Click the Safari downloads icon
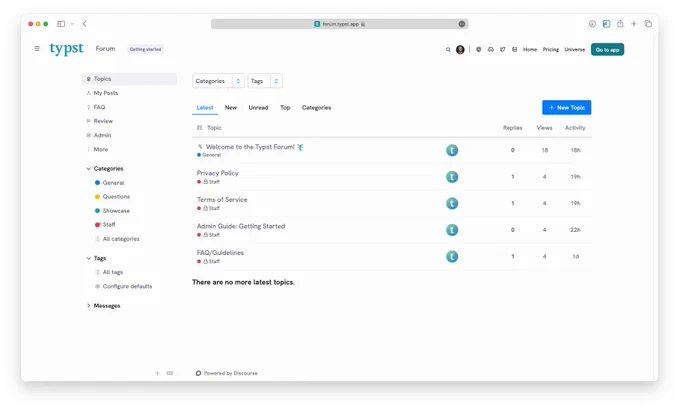The height and width of the screenshot is (409, 680). coord(592,24)
